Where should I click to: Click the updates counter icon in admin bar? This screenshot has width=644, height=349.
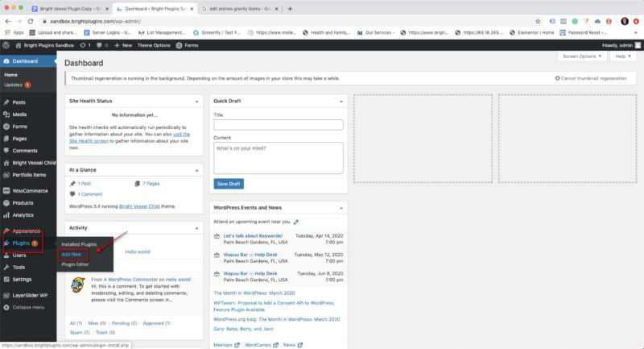(x=85, y=45)
